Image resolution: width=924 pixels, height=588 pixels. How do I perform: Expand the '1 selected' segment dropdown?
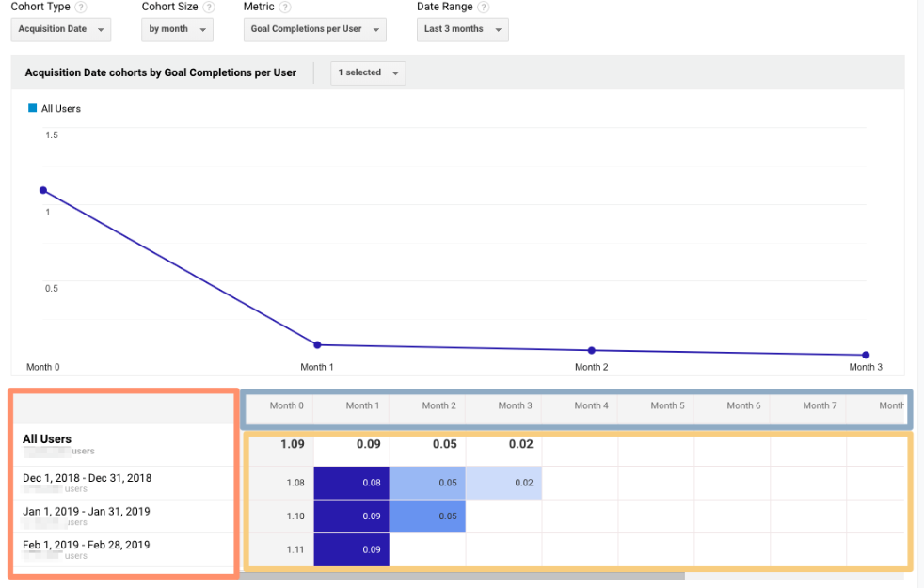[367, 72]
